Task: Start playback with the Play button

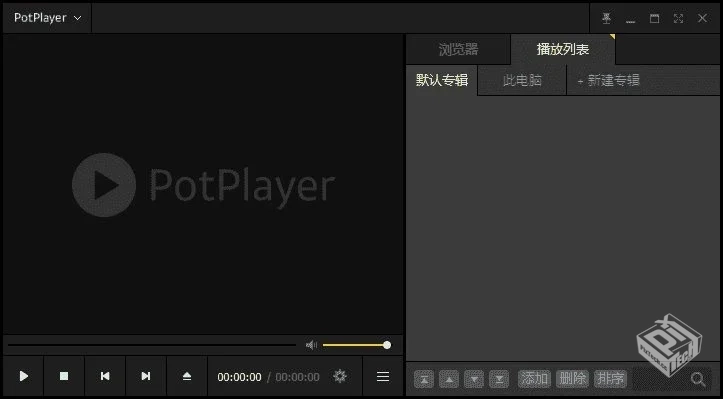Action: 24,376
